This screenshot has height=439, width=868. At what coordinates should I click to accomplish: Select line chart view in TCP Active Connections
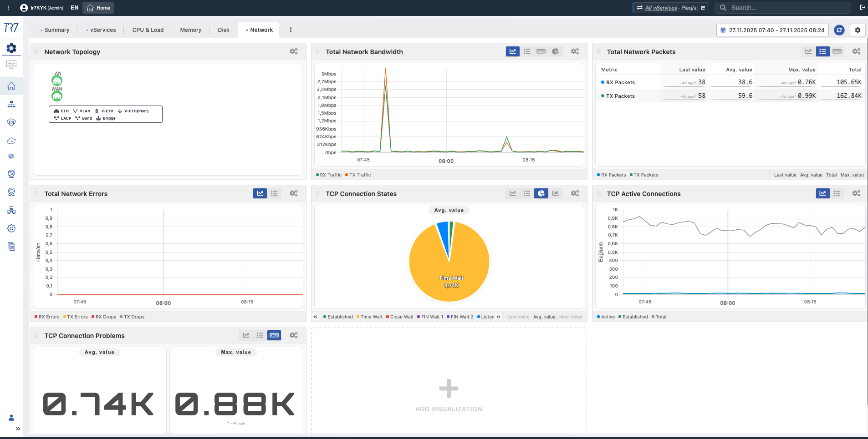click(822, 193)
